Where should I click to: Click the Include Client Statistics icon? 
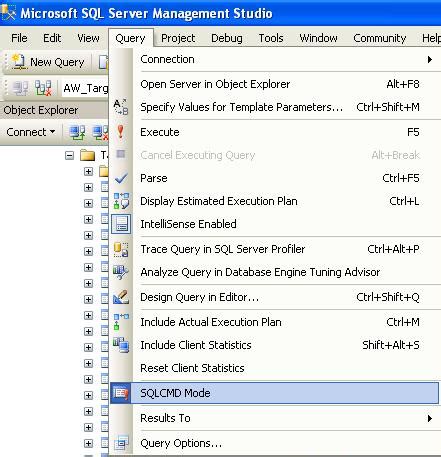coord(121,345)
